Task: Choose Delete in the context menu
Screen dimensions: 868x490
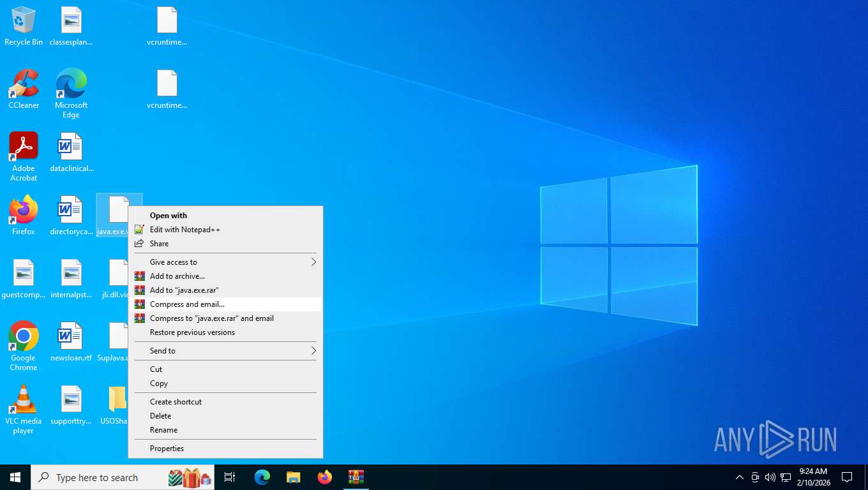Action: tap(226, 416)
